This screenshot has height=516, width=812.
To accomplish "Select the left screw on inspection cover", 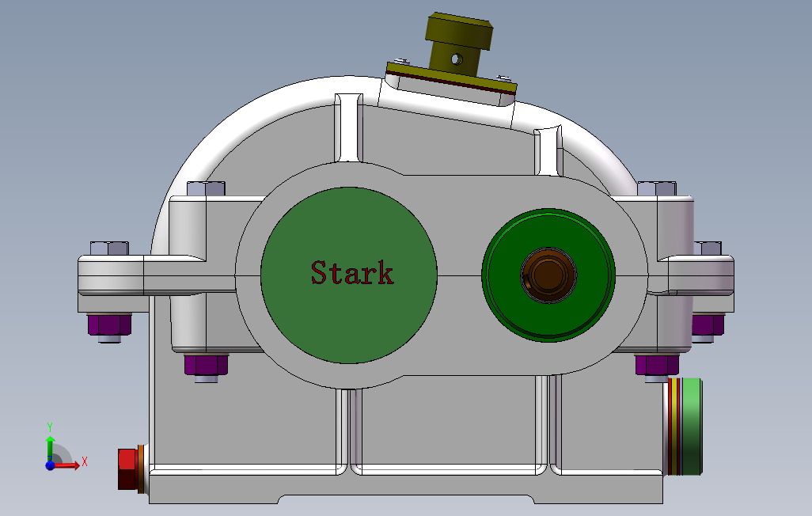I will pyautogui.click(x=401, y=62).
